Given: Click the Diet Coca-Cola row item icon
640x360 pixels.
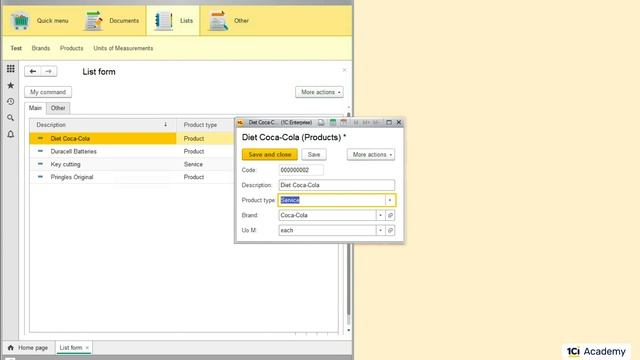Looking at the screenshot, I should [40, 138].
